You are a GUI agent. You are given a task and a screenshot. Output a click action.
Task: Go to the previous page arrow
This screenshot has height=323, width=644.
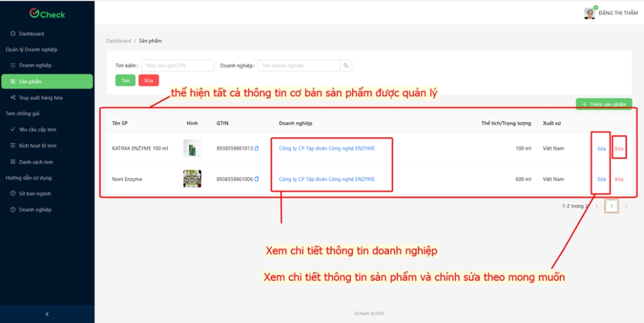597,206
